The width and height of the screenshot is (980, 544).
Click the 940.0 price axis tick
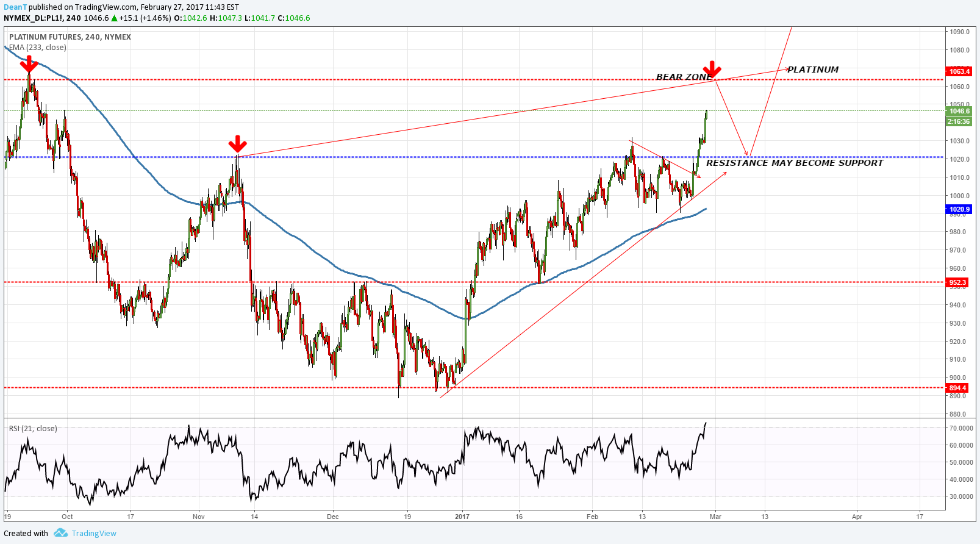coord(957,305)
